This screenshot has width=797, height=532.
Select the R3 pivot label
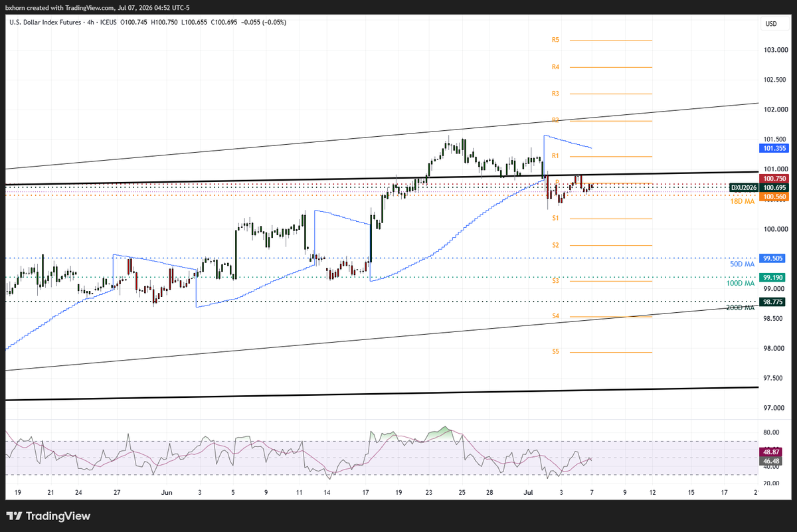point(555,94)
